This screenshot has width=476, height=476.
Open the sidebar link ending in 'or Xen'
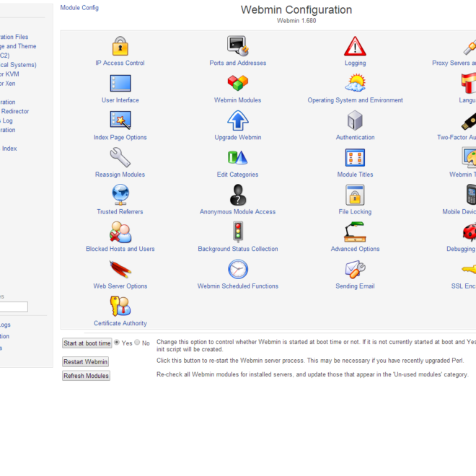(8, 84)
